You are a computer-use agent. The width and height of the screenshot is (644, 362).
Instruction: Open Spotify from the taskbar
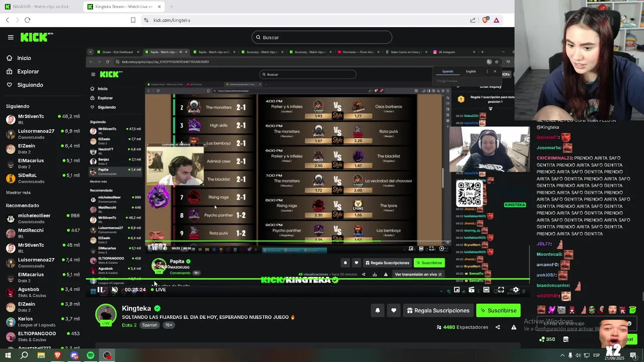(91, 355)
